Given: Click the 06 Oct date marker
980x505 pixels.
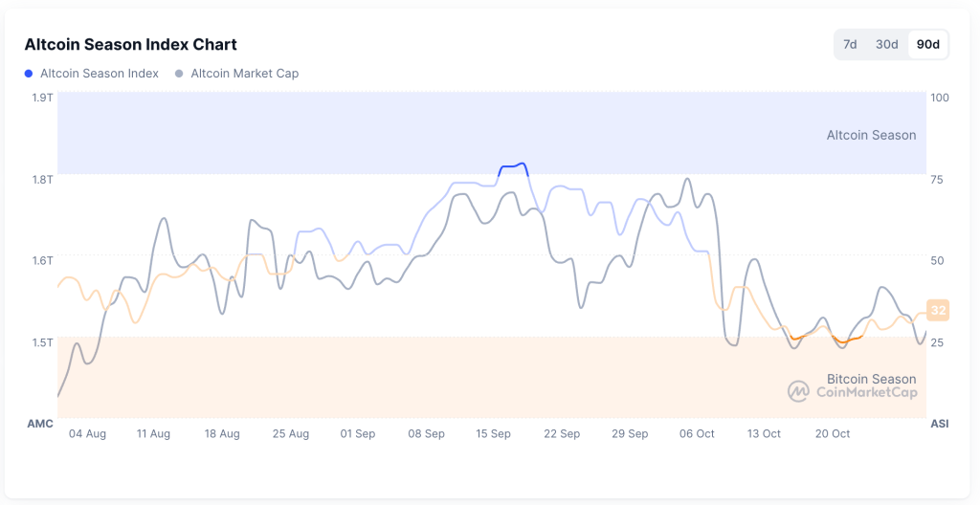Looking at the screenshot, I should (x=698, y=433).
